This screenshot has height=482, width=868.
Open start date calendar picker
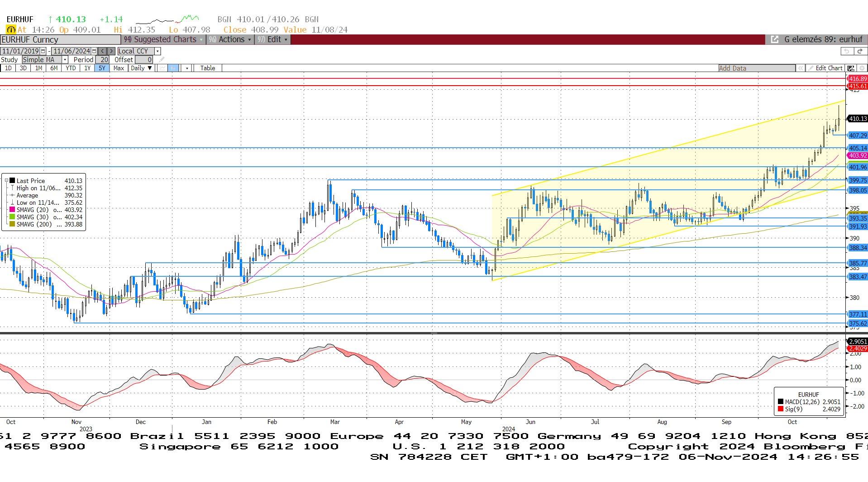click(x=43, y=51)
